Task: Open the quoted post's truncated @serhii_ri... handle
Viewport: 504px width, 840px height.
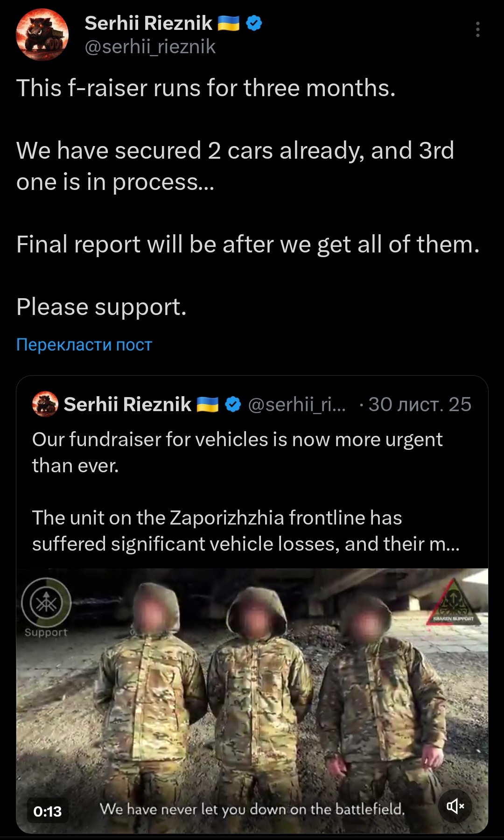Action: (297, 404)
